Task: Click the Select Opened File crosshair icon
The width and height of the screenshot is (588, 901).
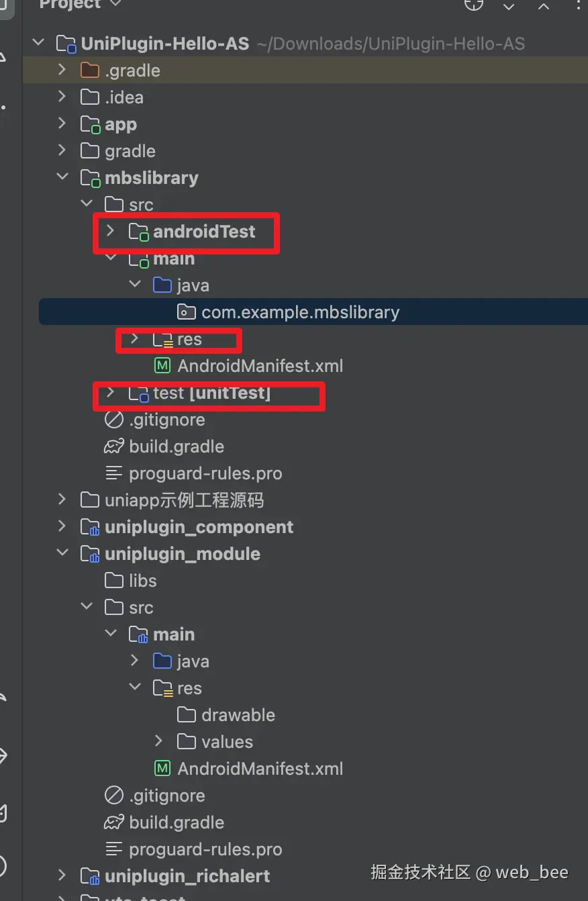Action: 474,6
